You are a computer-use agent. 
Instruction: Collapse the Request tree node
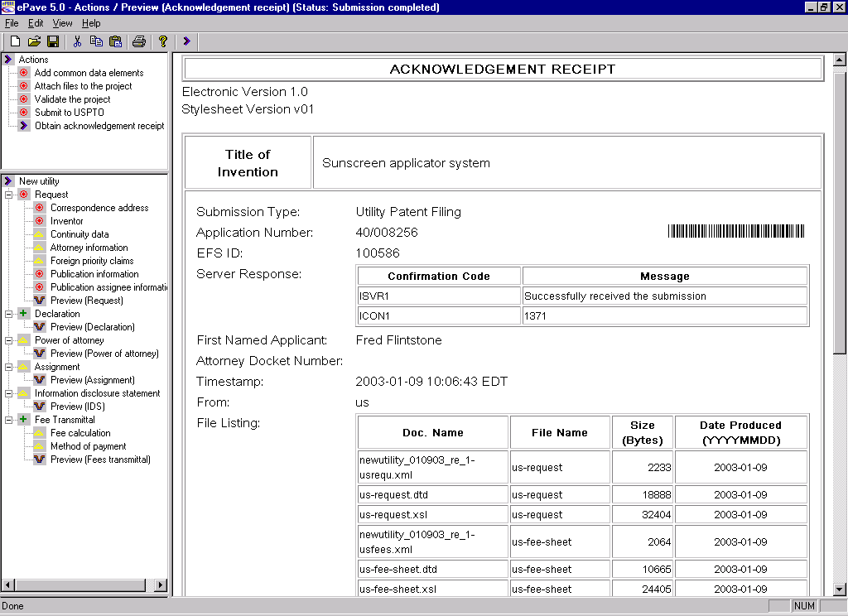pos(8,195)
